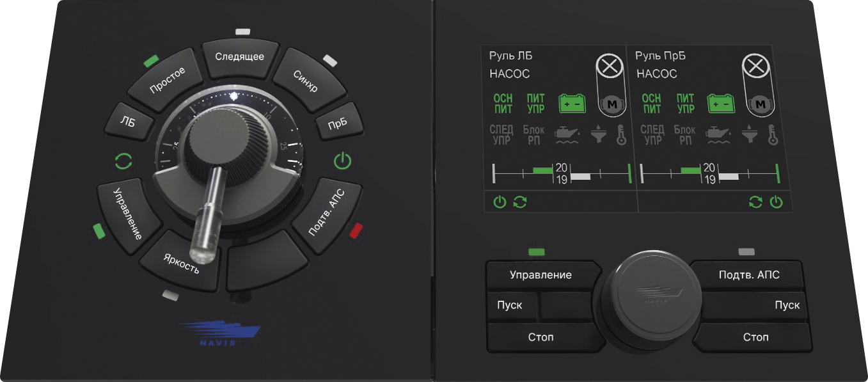This screenshot has width=868, height=382.
Task: Tap the green battery icon in Руль ЛБ panel
Action: pyautogui.click(x=571, y=103)
